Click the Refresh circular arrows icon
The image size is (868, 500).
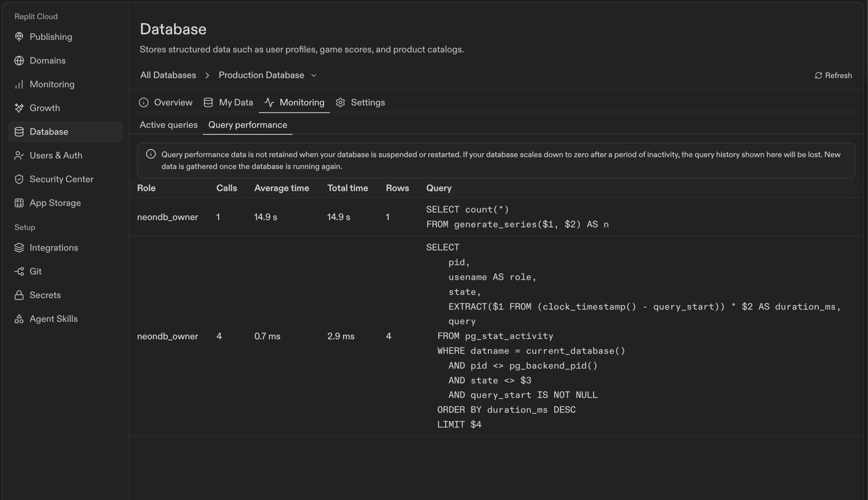pos(819,75)
